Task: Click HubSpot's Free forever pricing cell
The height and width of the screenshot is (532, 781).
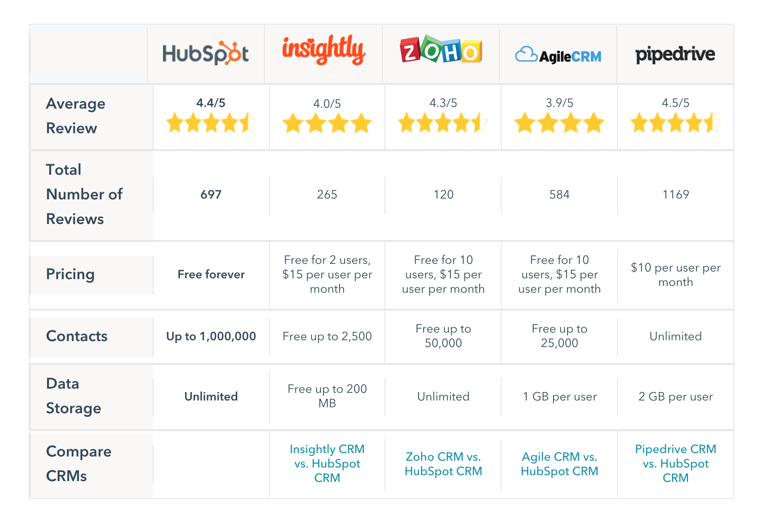Action: point(211,274)
